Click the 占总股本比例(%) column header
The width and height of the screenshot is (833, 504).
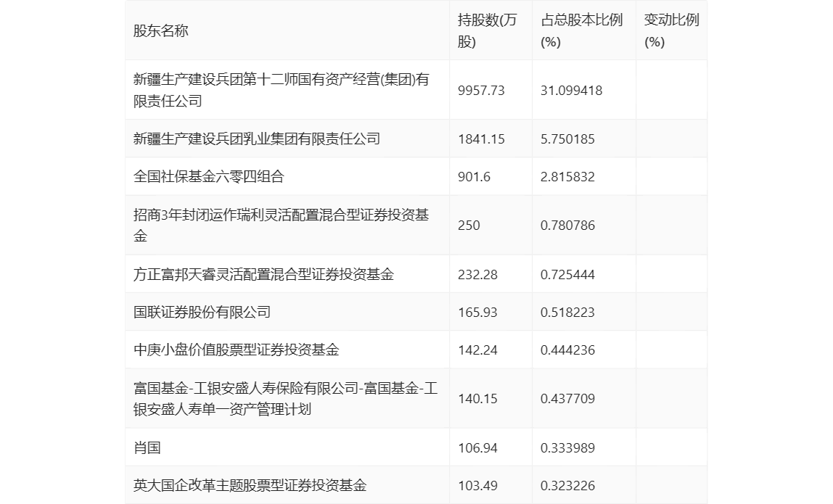[581, 30]
